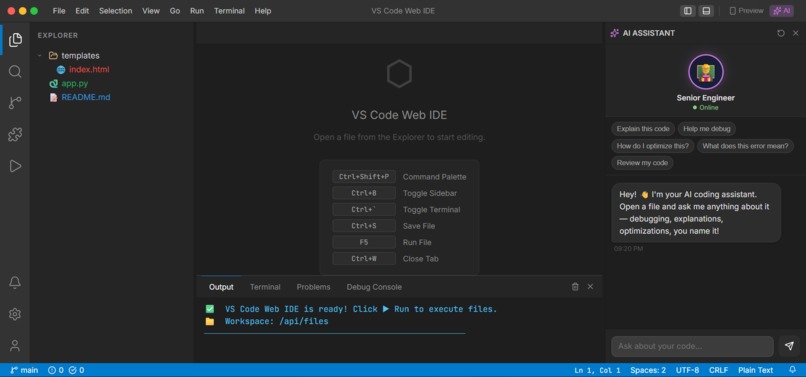Image resolution: width=806 pixels, height=377 pixels.
Task: Open the Explorer view in activity bar
Action: (x=15, y=40)
